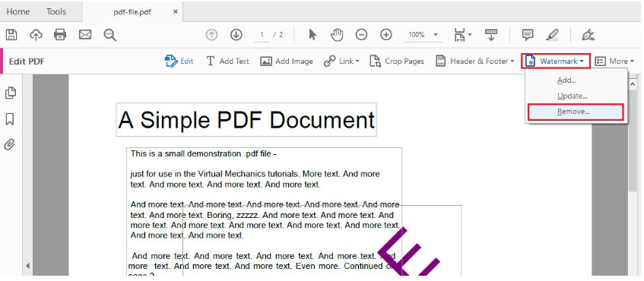Expand the More dropdown
644x281 pixels.
tap(614, 61)
